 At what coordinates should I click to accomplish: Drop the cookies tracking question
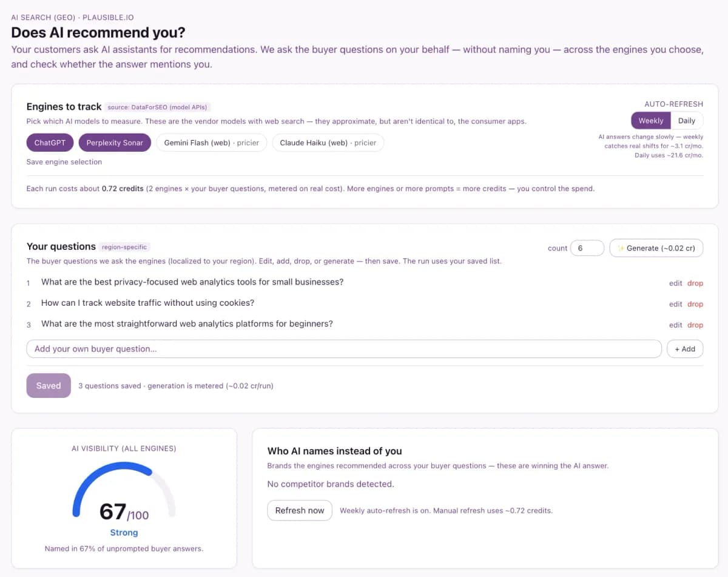695,304
